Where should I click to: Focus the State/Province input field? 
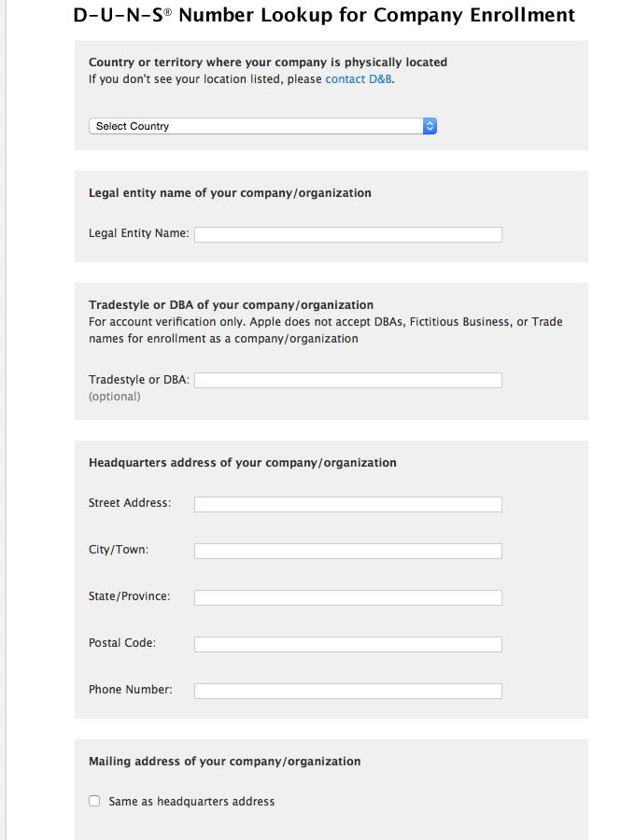(347, 597)
